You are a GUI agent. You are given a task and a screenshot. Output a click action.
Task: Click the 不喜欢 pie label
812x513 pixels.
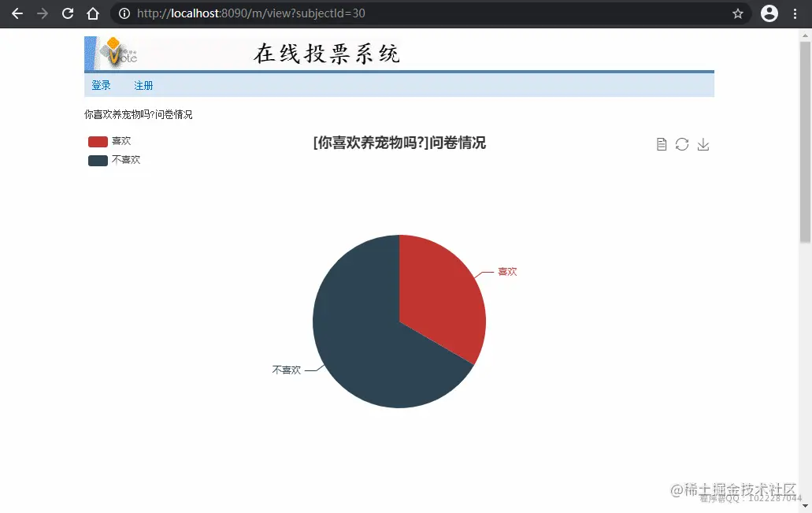point(287,370)
